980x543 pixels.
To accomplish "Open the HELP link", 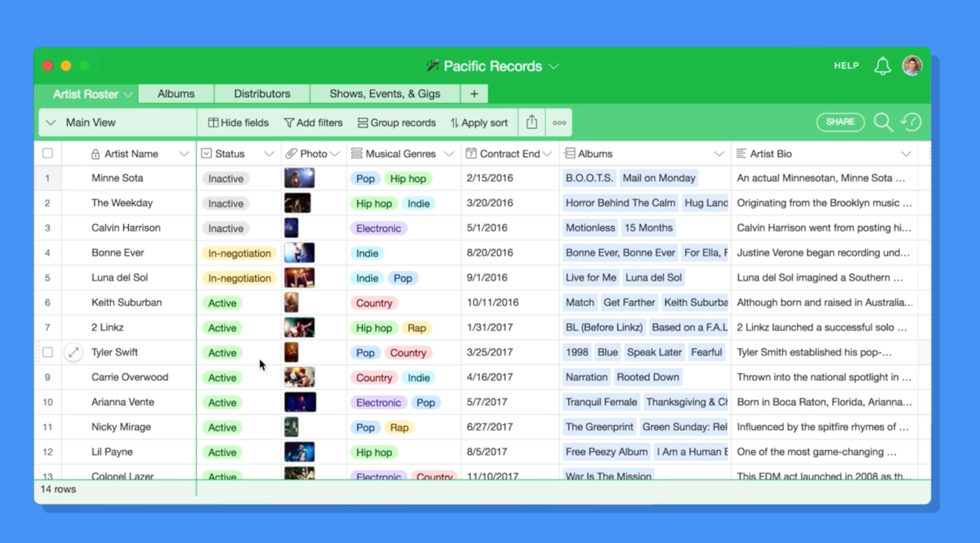I will [845, 66].
